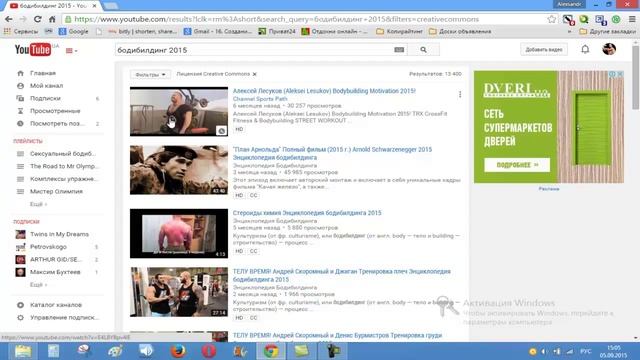Viewport: 640px width, 360px height.
Task: Click the search magnifier button
Action: coord(423,50)
